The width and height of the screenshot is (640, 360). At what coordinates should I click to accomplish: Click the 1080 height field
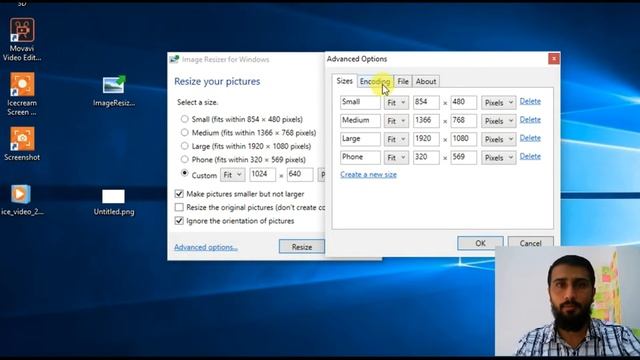463,139
